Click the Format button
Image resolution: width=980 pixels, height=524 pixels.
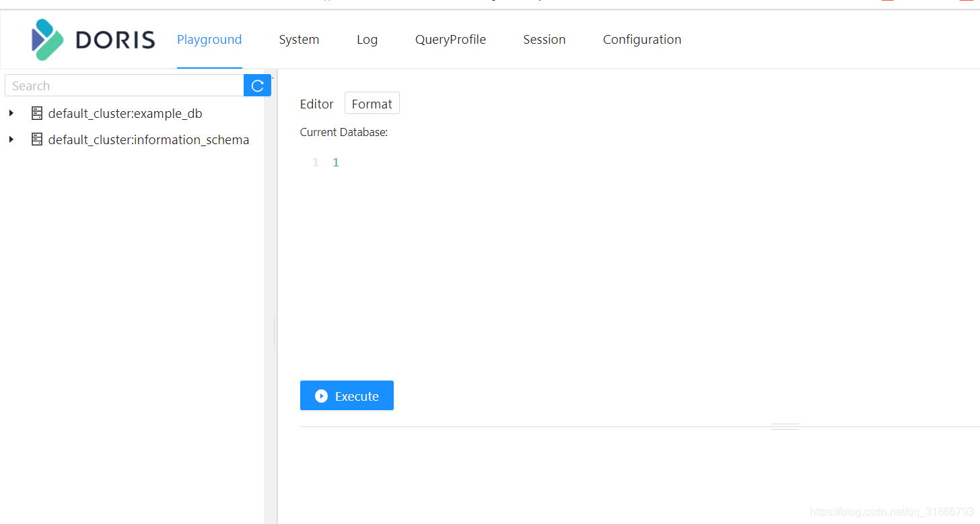[372, 103]
